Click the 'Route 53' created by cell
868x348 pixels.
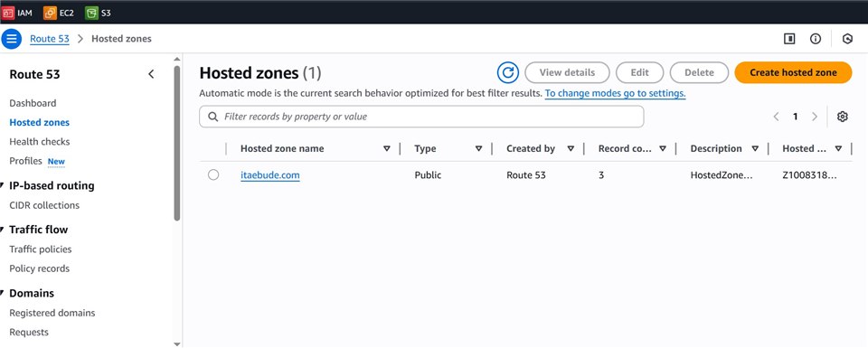click(526, 175)
